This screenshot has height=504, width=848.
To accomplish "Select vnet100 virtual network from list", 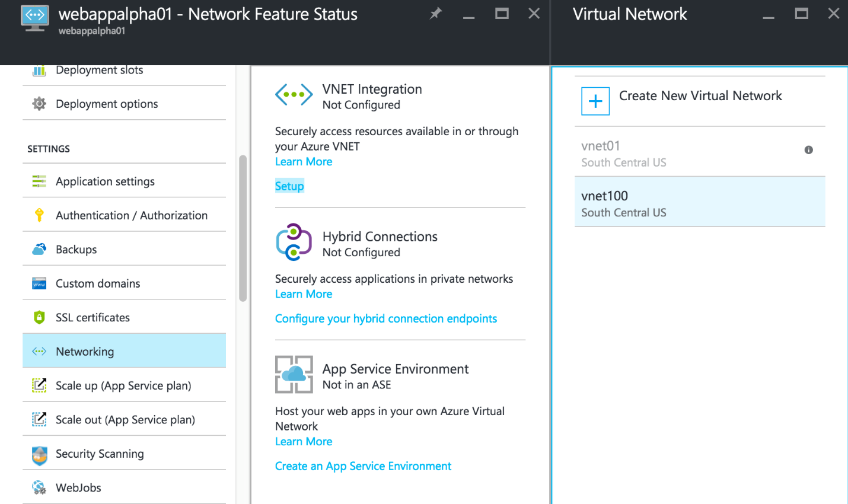I will click(700, 203).
